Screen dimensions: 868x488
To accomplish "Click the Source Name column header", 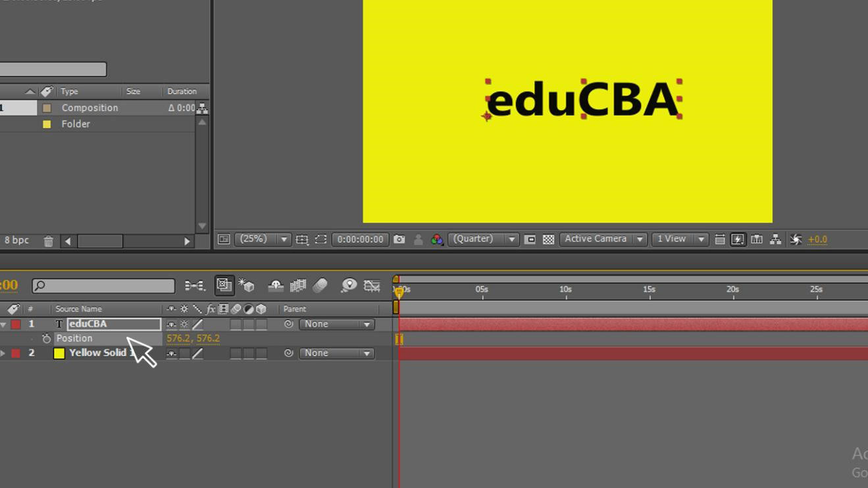I will [78, 309].
